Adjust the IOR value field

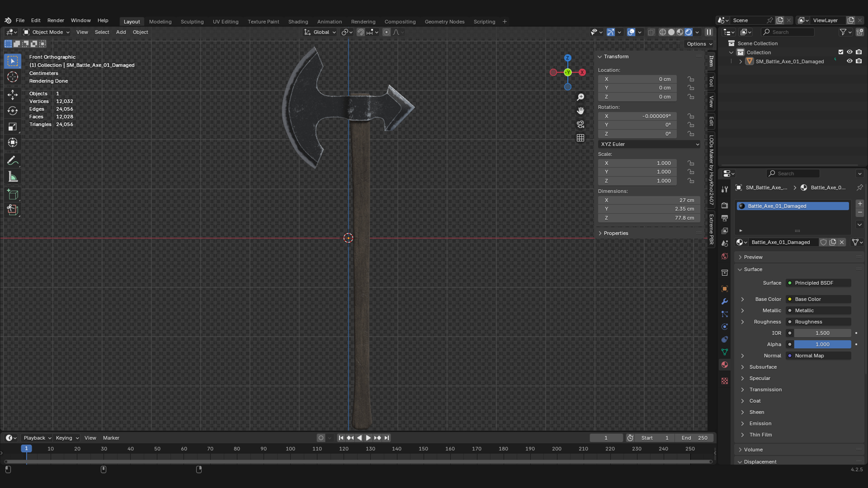(822, 333)
